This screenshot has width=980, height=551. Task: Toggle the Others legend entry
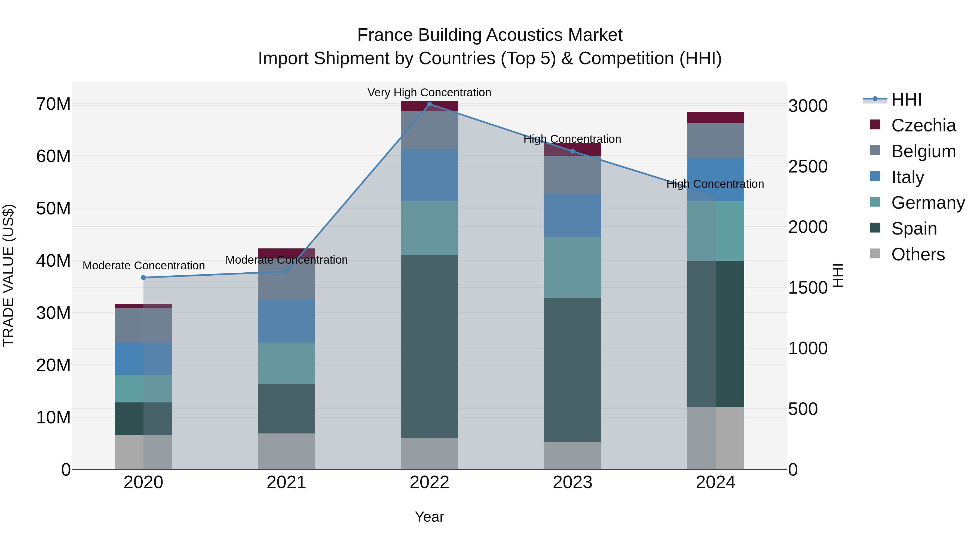[907, 254]
